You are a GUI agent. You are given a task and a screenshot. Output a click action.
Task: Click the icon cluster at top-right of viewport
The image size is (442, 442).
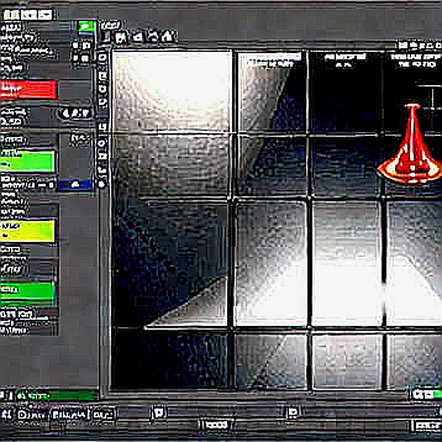[x=420, y=45]
